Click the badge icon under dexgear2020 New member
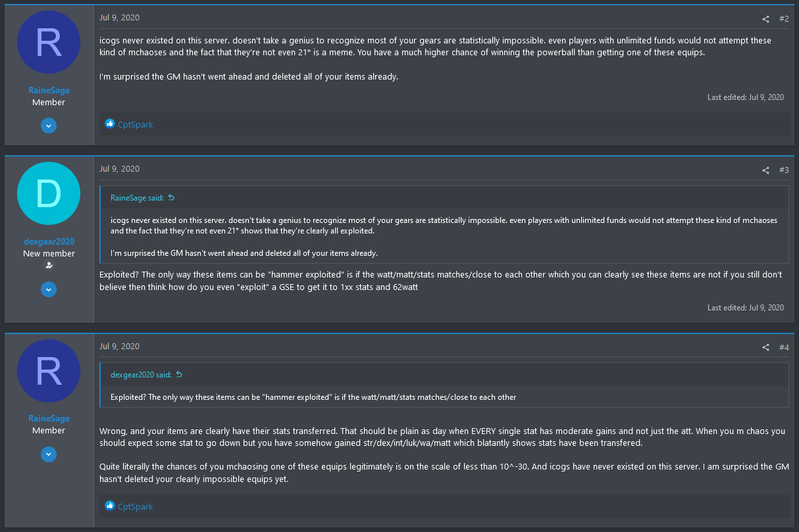Screen dimensions: 799x532 point(49,265)
